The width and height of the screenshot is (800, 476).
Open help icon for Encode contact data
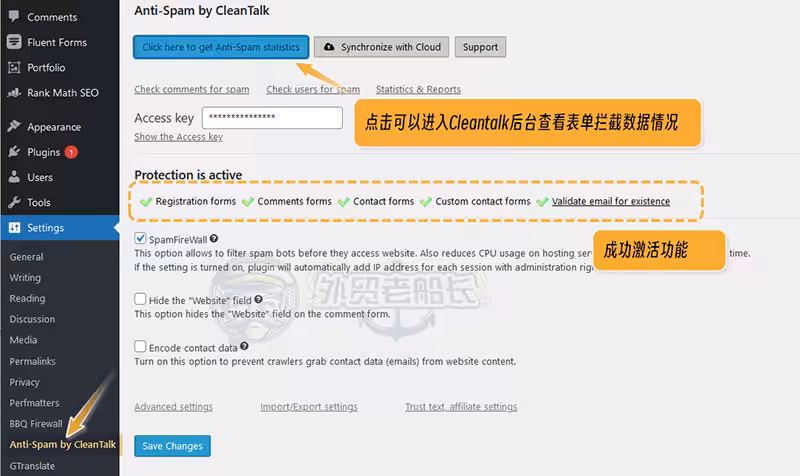(x=244, y=346)
